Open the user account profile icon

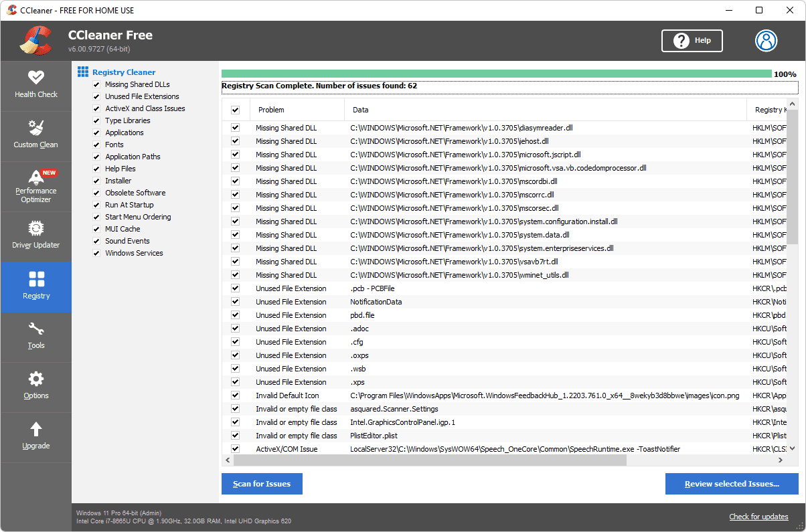766,41
